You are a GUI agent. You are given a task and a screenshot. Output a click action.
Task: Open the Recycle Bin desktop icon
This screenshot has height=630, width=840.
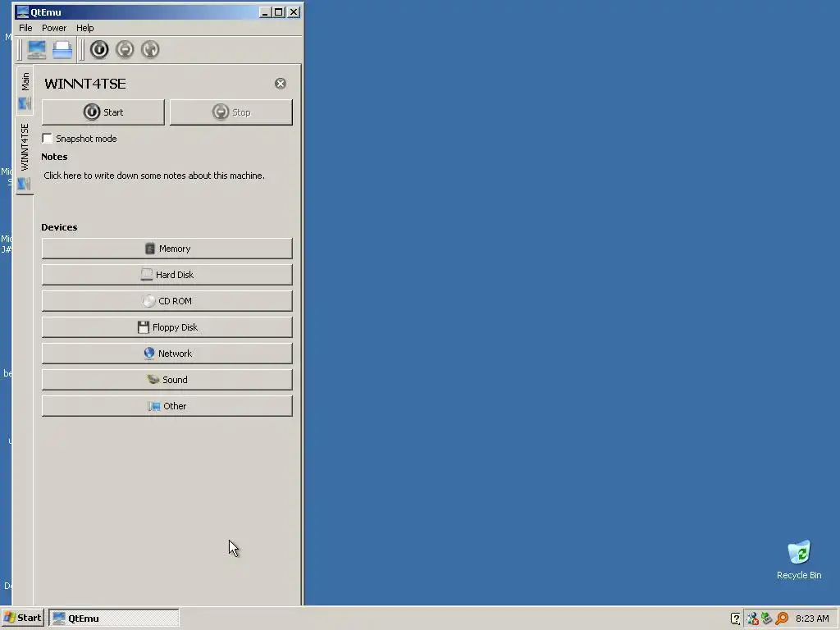[799, 560]
